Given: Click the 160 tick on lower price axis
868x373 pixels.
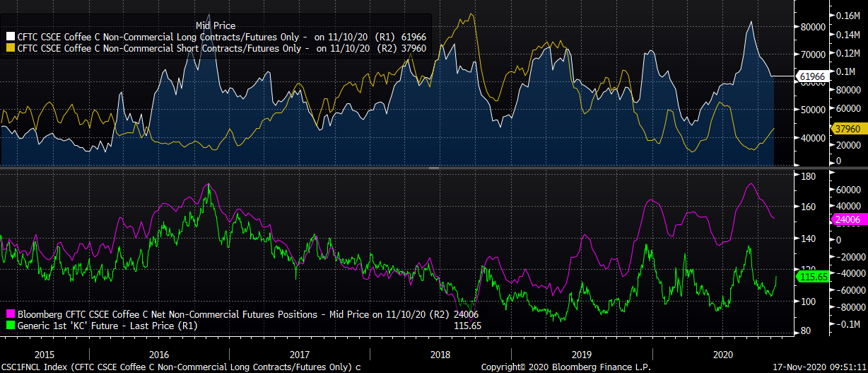Looking at the screenshot, I should click(x=808, y=207).
